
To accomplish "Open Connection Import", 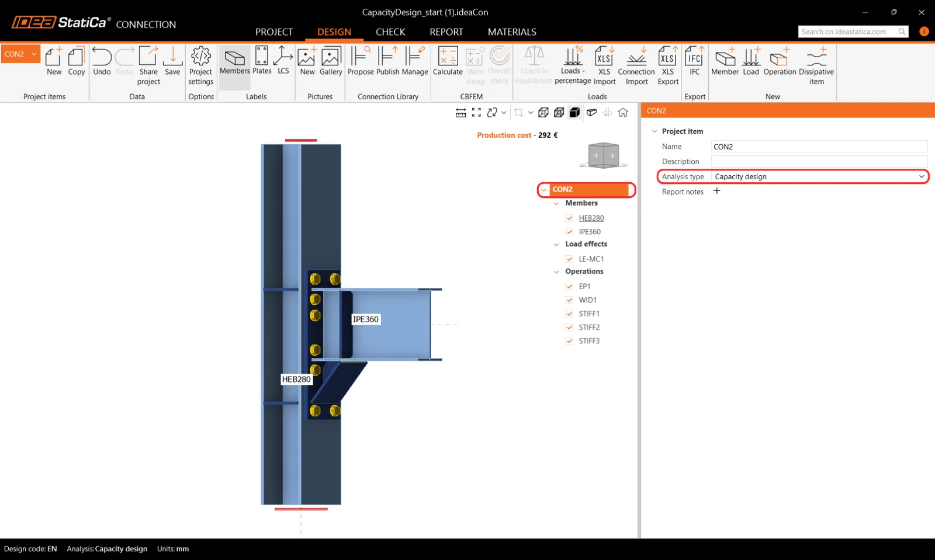I will [x=636, y=66].
